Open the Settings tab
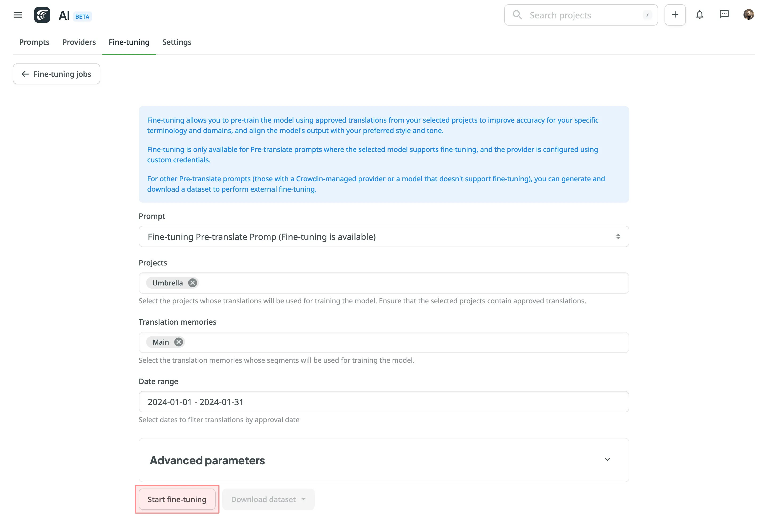Viewport: 768px width, 532px height. click(177, 42)
